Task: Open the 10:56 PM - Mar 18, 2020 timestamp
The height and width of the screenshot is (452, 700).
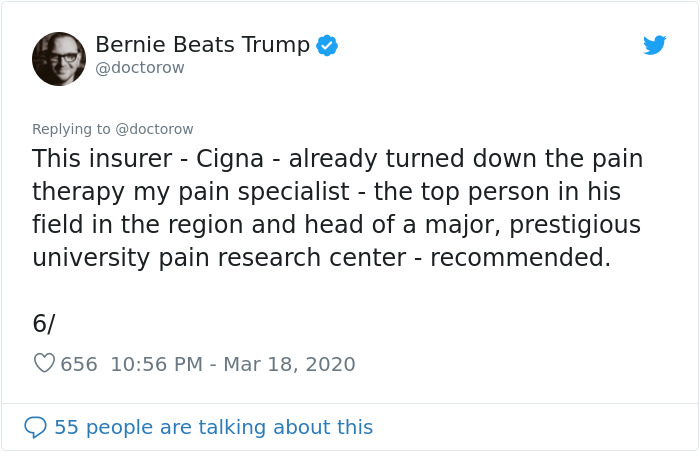Action: (x=233, y=364)
